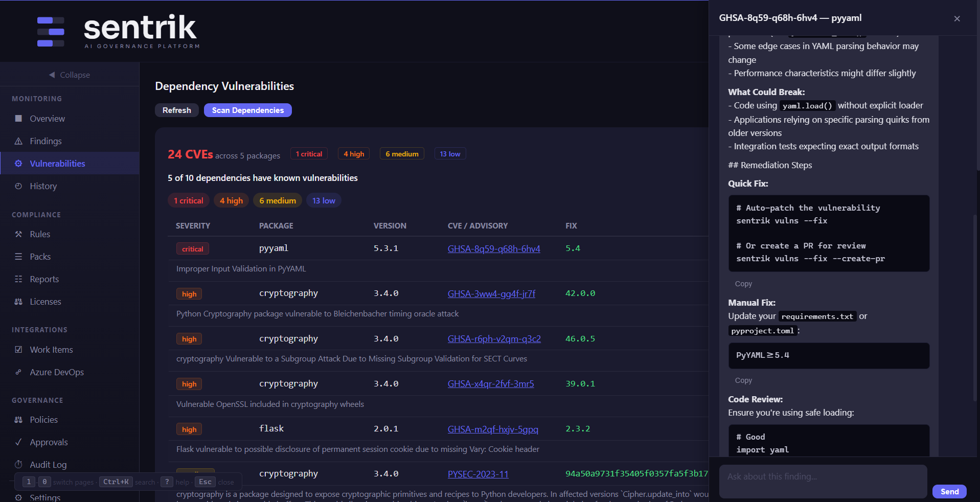Viewport: 980px width, 502px height.
Task: Click the Findings warning triangle icon
Action: pos(18,141)
